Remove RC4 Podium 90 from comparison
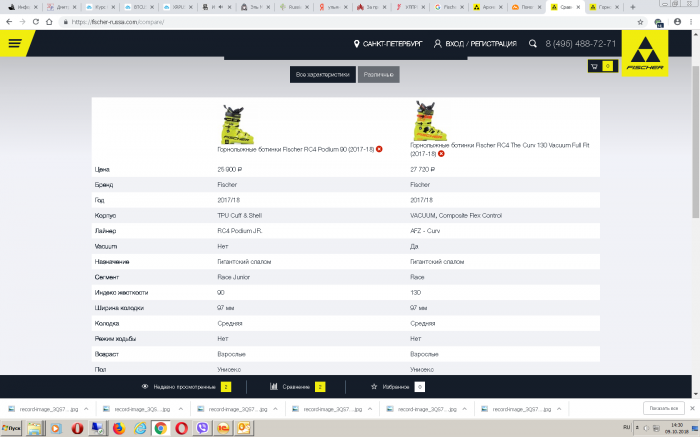700x437 pixels. tap(379, 149)
